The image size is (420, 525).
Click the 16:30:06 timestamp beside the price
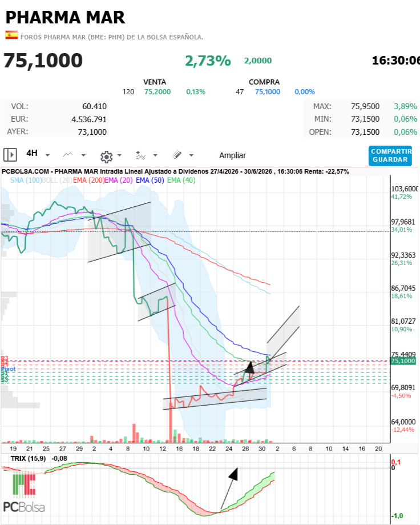[x=396, y=61]
